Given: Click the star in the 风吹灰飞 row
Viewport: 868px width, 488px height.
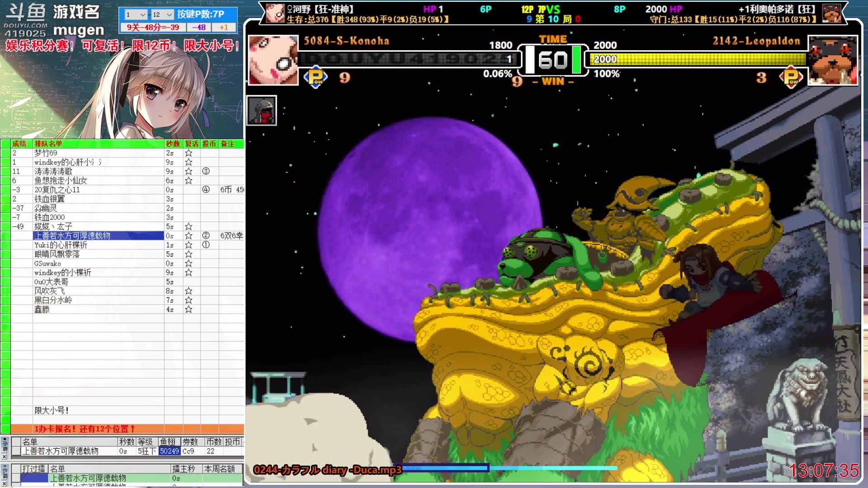Looking at the screenshot, I should point(189,291).
